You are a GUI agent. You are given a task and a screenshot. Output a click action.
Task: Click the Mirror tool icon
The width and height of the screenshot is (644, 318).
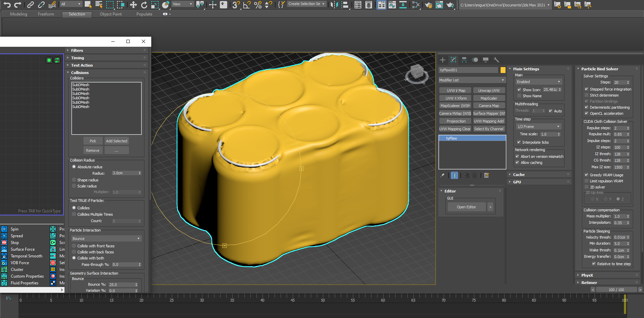pos(334,4)
